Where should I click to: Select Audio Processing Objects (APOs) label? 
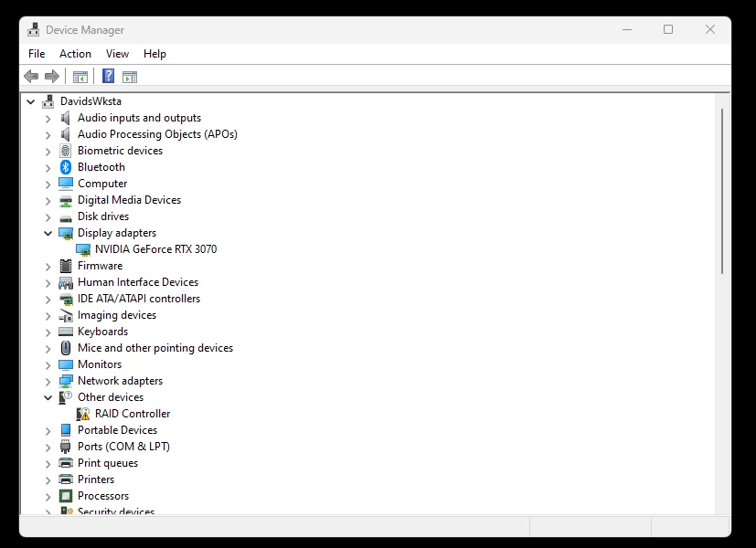click(157, 134)
